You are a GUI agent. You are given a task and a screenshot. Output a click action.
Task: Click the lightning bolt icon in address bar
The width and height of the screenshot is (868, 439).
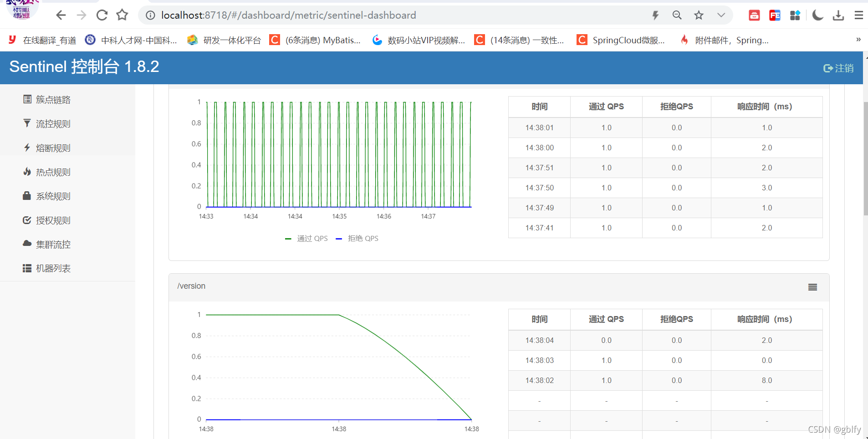coord(655,15)
